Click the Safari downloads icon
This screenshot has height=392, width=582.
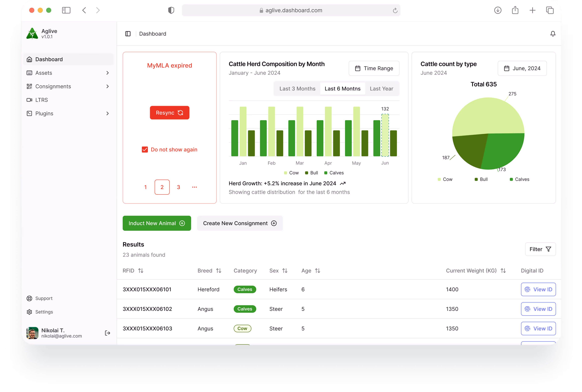point(498,10)
